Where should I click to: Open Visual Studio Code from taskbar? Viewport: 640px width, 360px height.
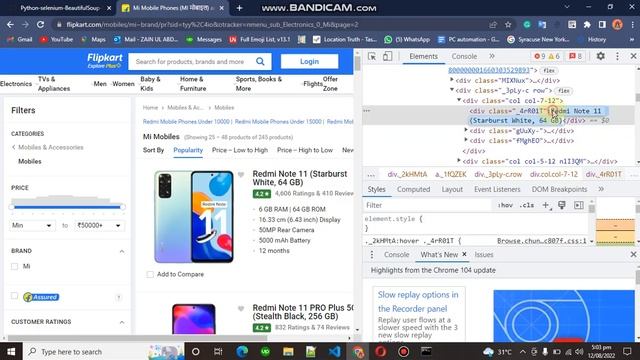[x=334, y=351]
